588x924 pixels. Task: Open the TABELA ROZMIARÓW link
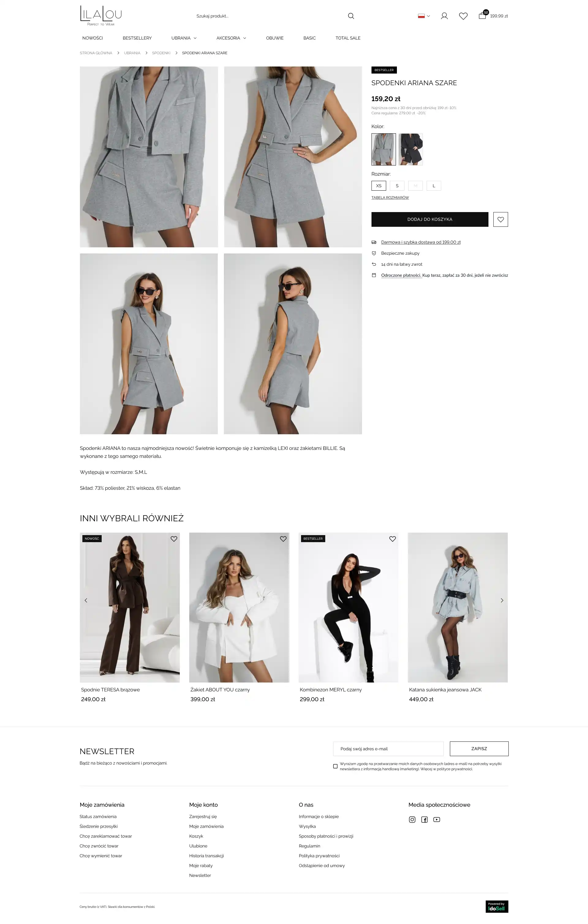pos(390,198)
